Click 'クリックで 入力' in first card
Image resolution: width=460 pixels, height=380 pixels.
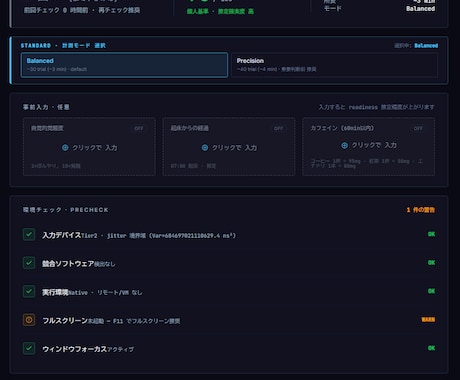[95, 148]
